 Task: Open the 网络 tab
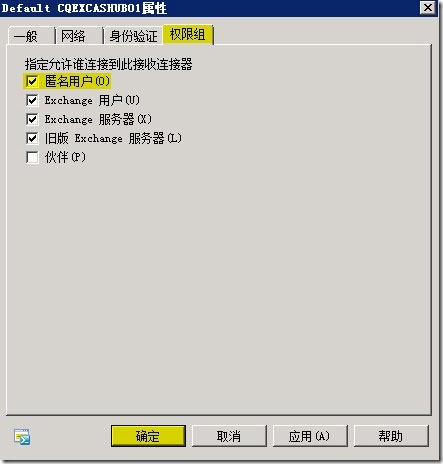click(79, 36)
